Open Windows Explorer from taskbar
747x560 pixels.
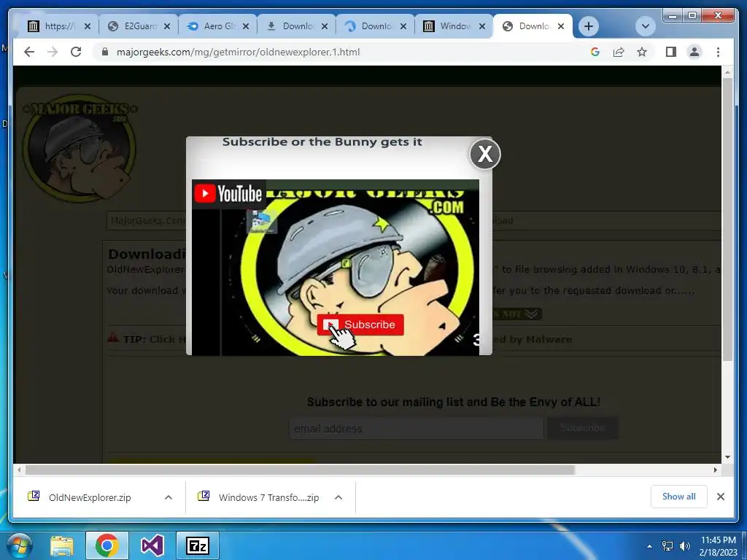tap(62, 545)
